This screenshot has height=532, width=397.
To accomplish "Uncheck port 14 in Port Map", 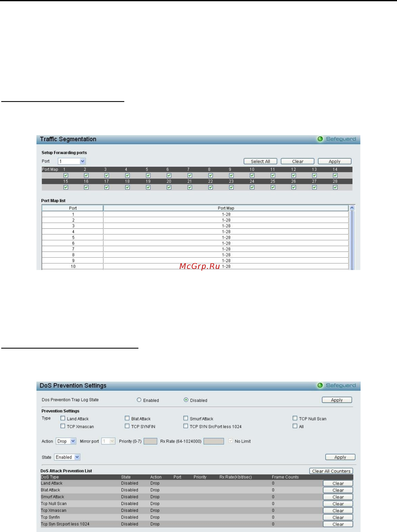I will click(x=335, y=175).
